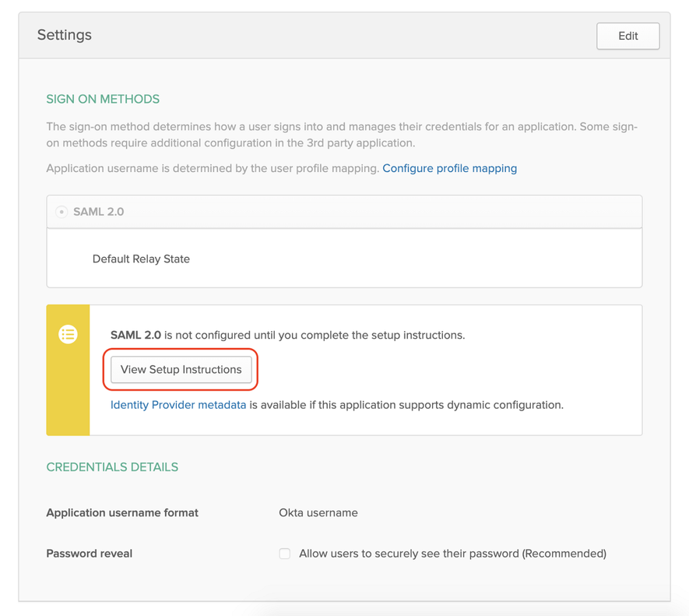Click the Application username format label
This screenshot has width=689, height=616.
point(121,512)
